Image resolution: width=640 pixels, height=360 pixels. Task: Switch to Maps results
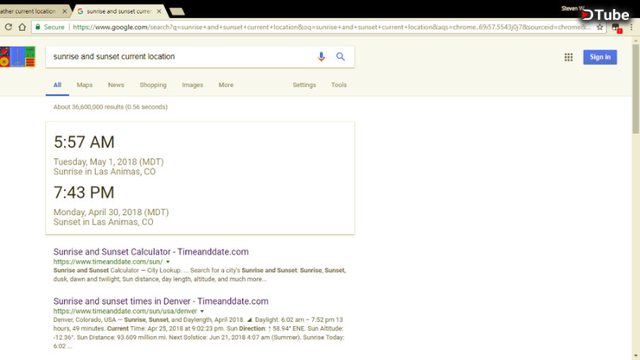pos(84,85)
